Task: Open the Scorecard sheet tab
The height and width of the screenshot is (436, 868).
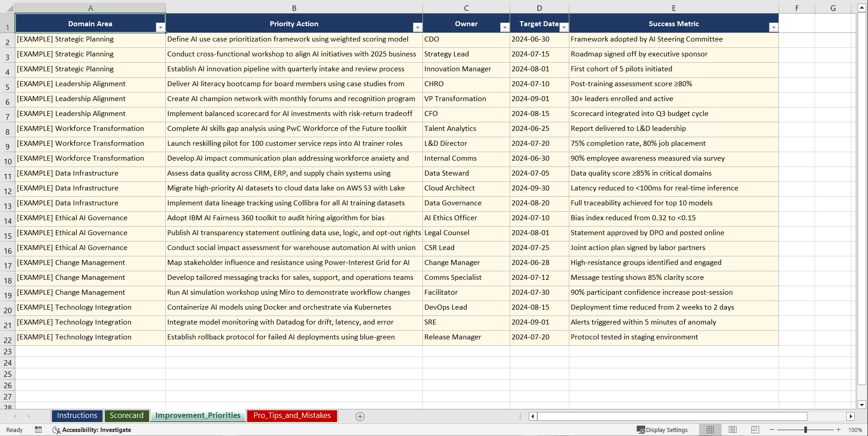Action: click(127, 415)
